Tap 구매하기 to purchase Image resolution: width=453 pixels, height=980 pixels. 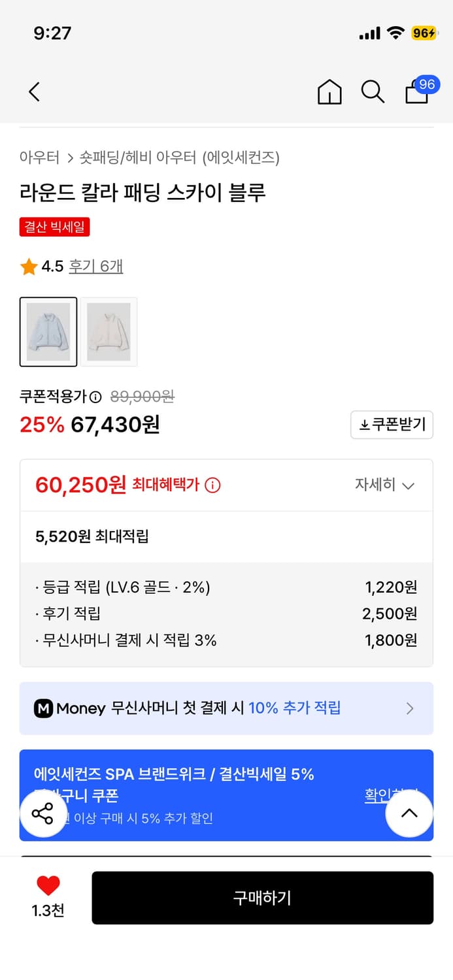pos(262,898)
